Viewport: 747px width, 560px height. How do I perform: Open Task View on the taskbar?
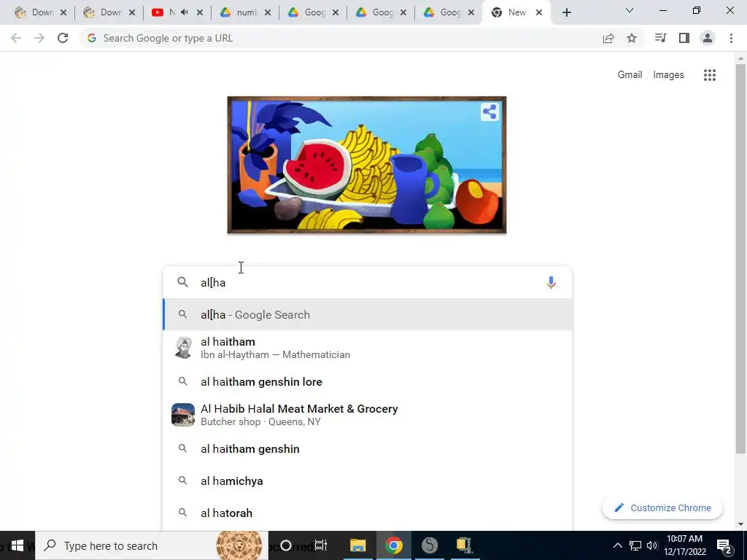click(321, 545)
